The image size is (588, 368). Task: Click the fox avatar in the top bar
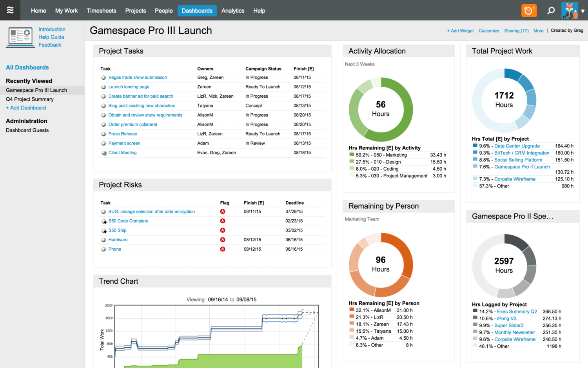[x=570, y=11]
